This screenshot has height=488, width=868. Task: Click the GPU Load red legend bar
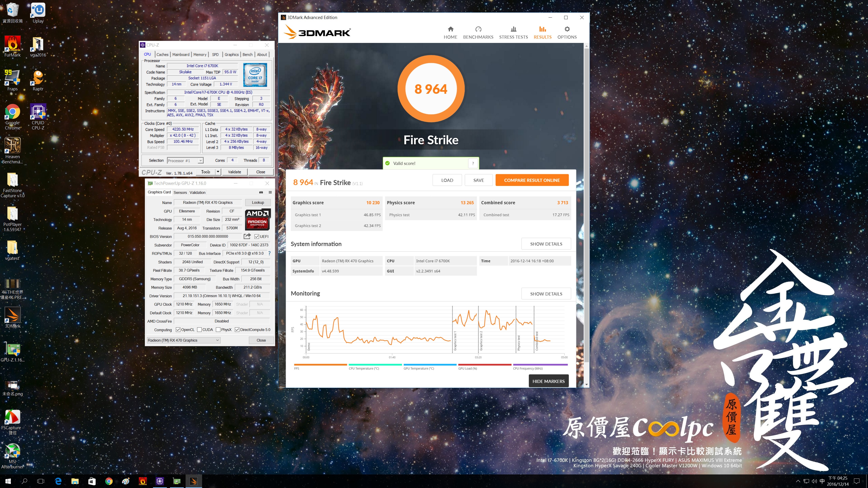point(485,364)
